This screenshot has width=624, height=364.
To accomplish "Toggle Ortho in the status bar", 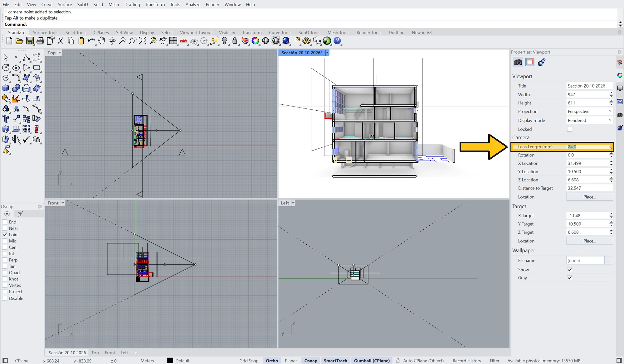I will (272, 361).
